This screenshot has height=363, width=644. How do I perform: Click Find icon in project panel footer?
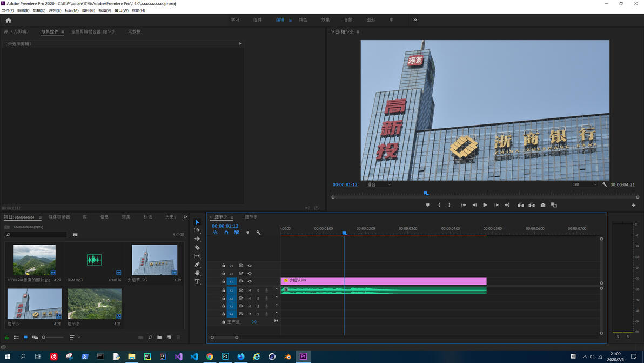[150, 337]
